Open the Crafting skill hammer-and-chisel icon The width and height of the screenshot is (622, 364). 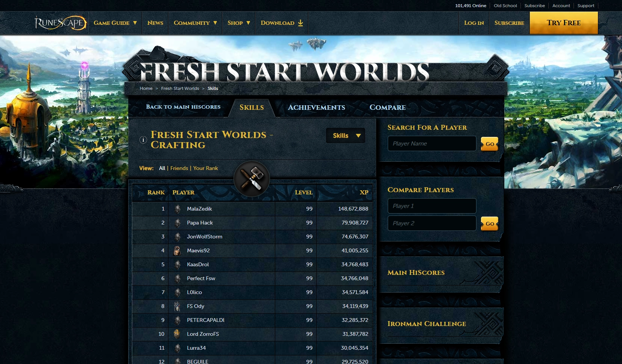[x=252, y=179]
